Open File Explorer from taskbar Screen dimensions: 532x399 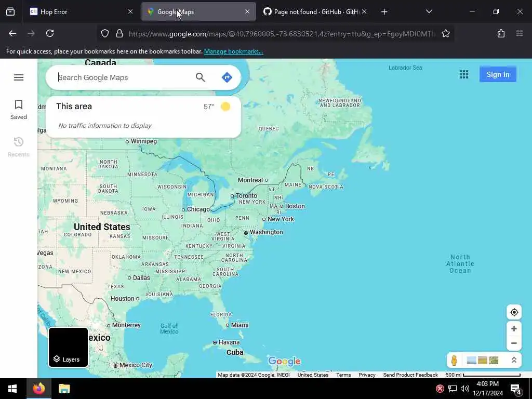click(64, 389)
